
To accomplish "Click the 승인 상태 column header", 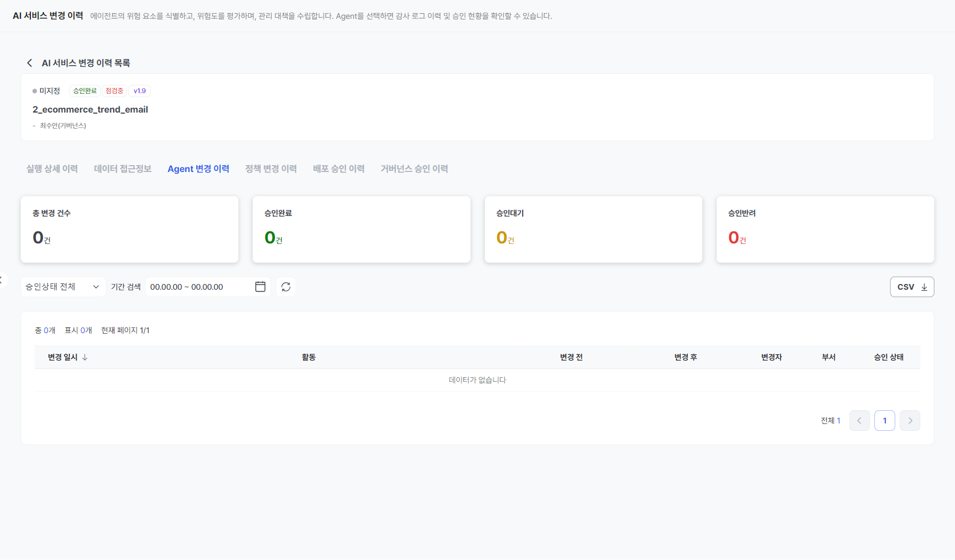I will 889,357.
